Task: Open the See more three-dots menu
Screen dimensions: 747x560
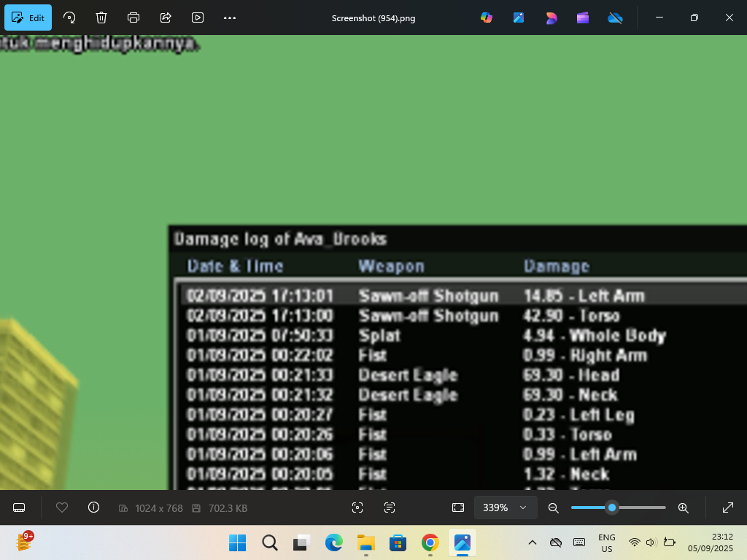Action: point(230,17)
